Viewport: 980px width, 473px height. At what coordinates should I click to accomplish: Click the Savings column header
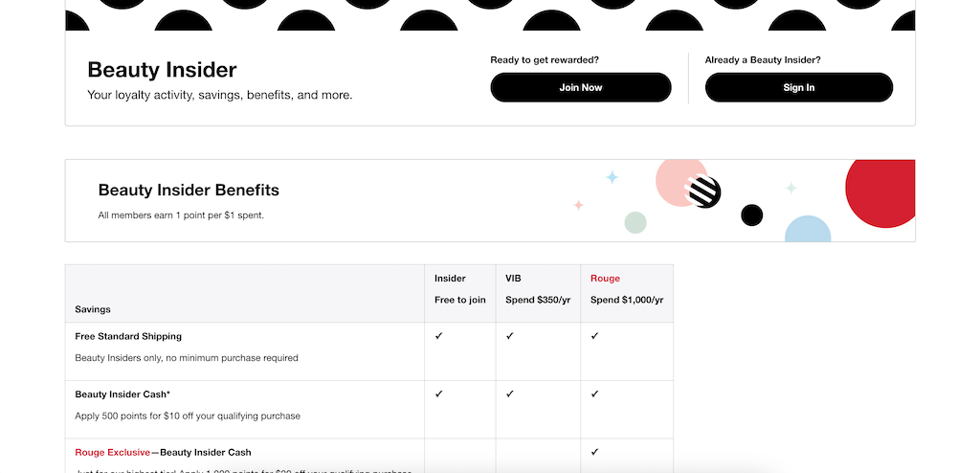click(x=93, y=309)
